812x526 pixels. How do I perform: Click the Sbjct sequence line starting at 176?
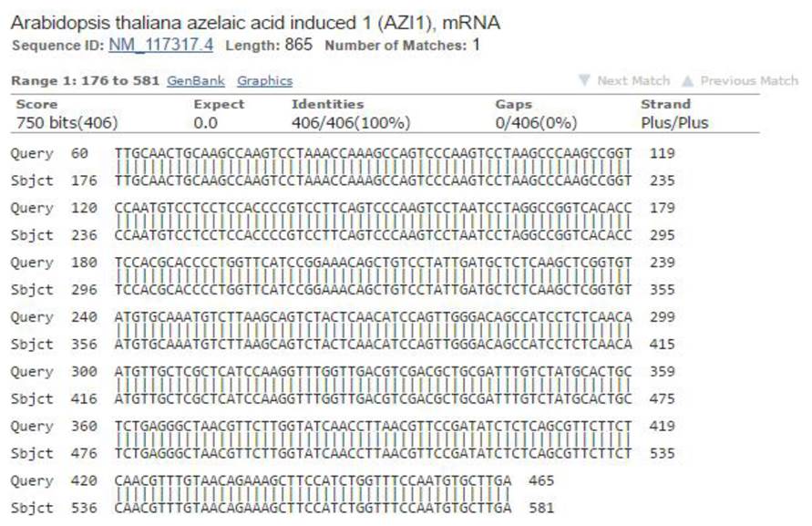(373, 180)
